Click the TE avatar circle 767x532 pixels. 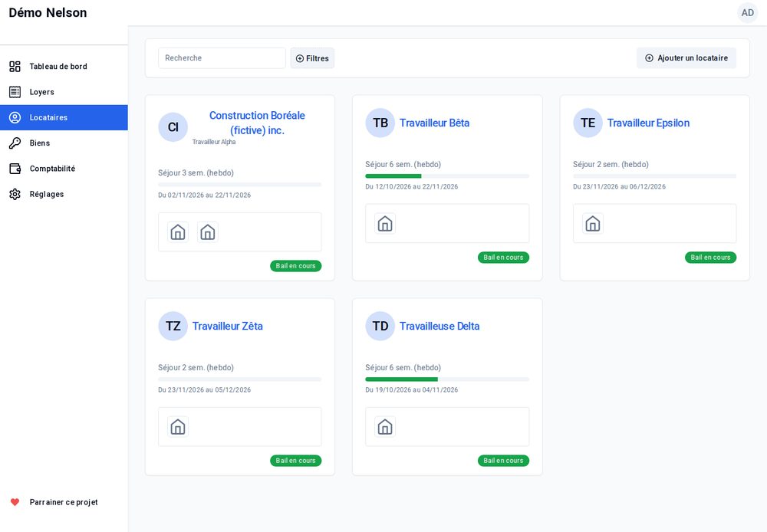click(x=588, y=123)
